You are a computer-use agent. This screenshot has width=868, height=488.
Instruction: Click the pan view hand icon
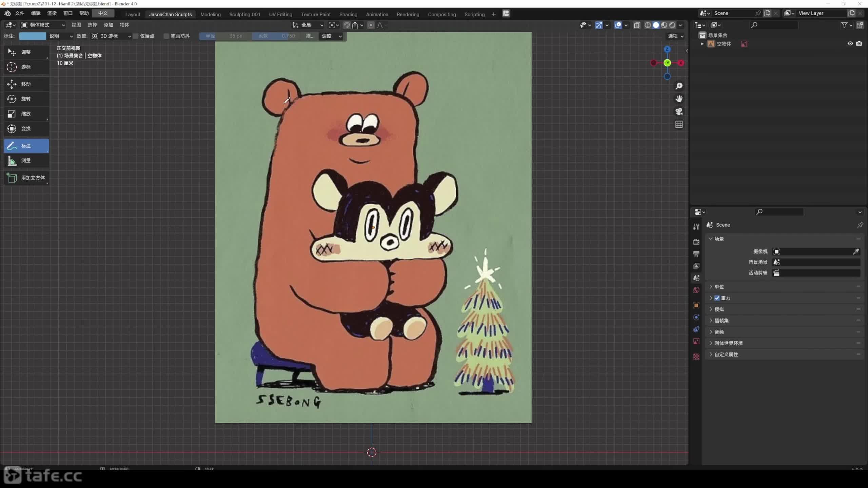[x=679, y=99]
